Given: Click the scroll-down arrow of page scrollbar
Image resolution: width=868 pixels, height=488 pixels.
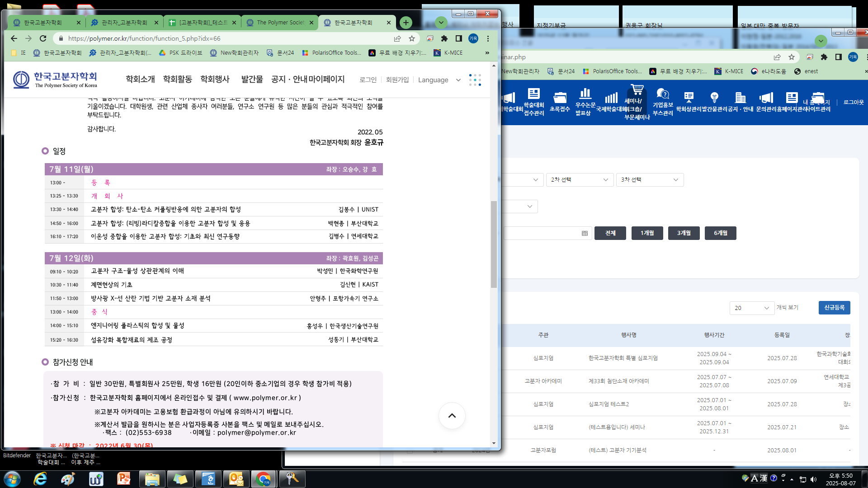Looking at the screenshot, I should click(494, 444).
